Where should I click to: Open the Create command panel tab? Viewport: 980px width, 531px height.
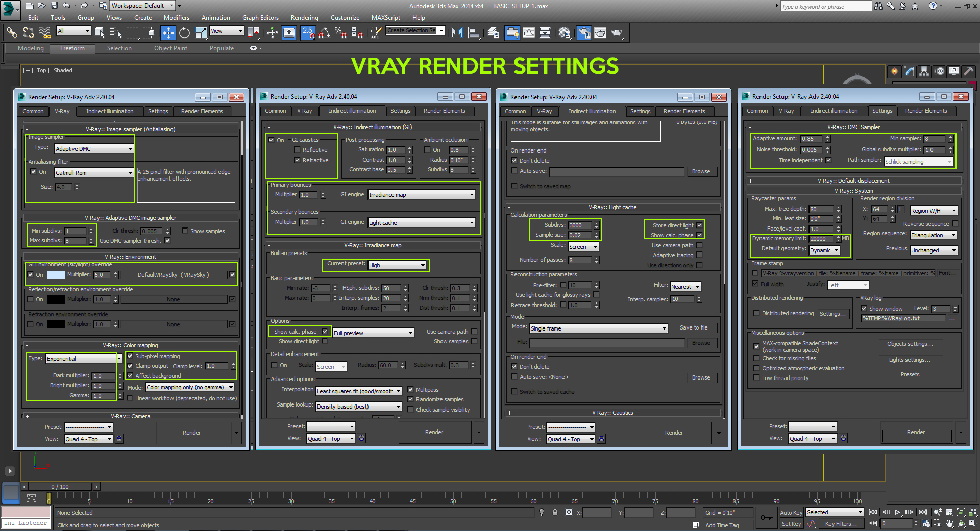click(x=894, y=71)
